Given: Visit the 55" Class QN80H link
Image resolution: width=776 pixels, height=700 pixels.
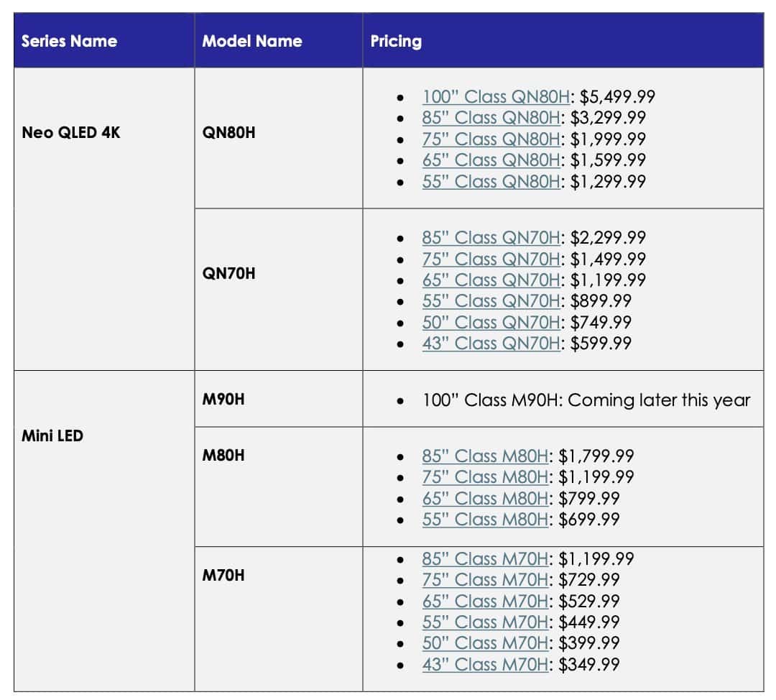Looking at the screenshot, I should point(491,181).
